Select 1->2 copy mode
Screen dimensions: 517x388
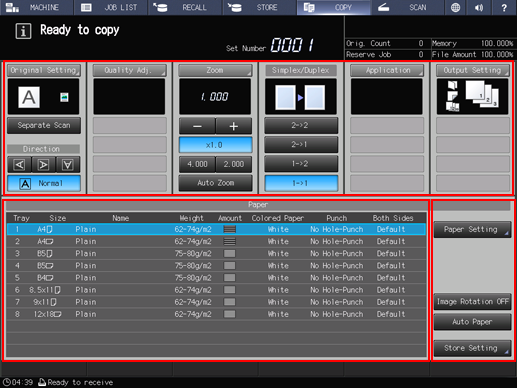301,164
